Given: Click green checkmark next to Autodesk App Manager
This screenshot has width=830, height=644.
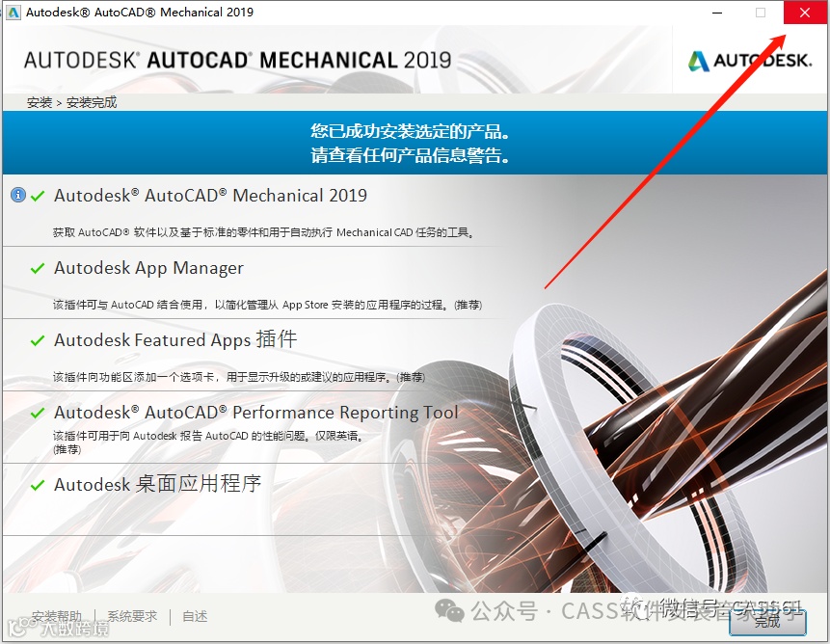Looking at the screenshot, I should [x=38, y=268].
